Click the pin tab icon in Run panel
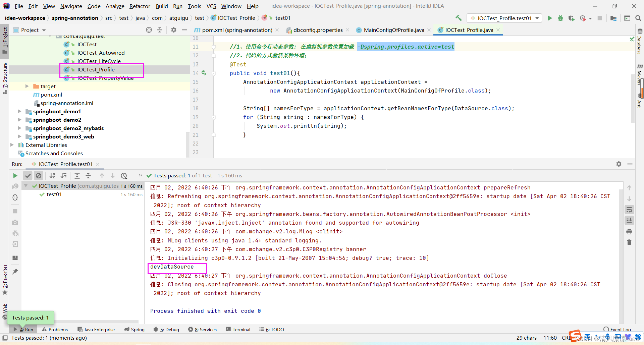The image size is (644, 345). click(x=15, y=272)
